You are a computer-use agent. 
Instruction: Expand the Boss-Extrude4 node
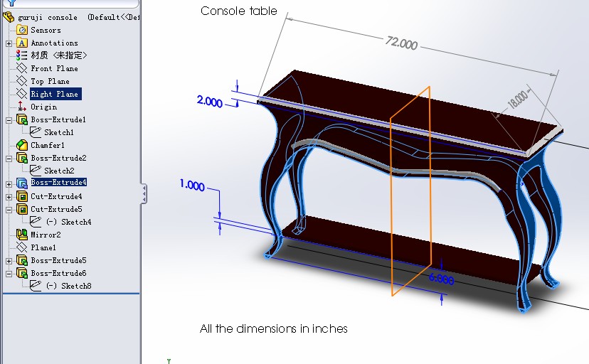(9, 184)
